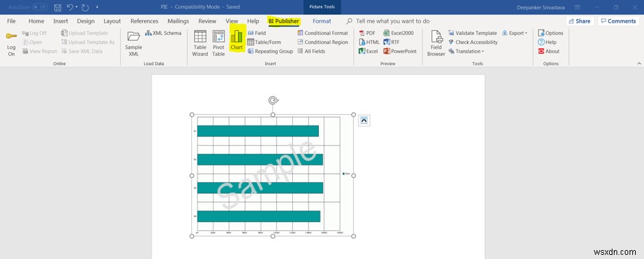Click the Redo arrow
The width and height of the screenshot is (644, 259).
tap(85, 8)
